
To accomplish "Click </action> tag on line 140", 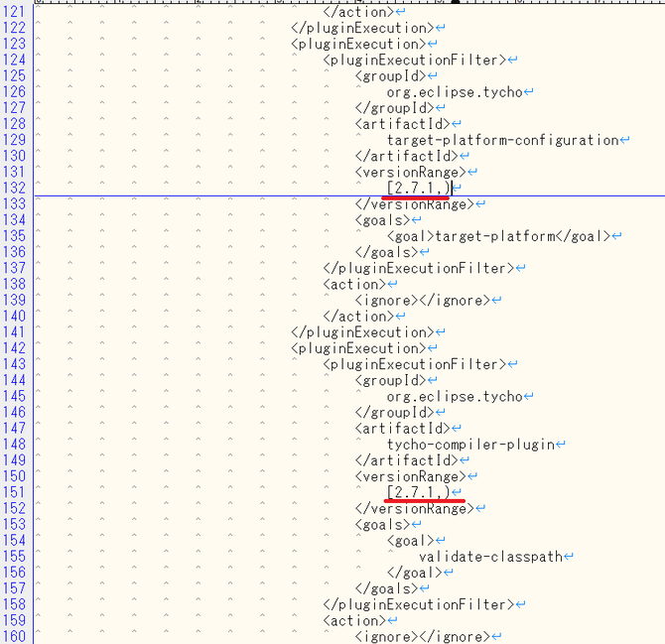I will (358, 316).
